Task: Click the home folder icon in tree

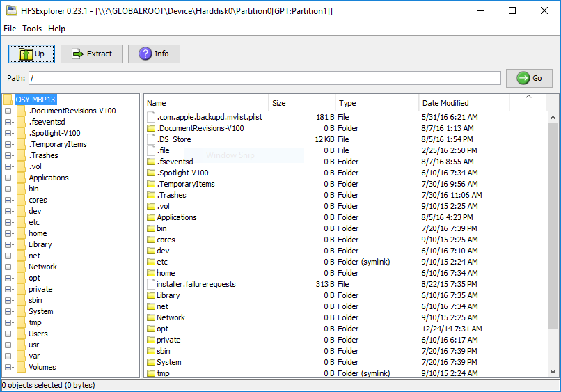Action: pos(22,233)
